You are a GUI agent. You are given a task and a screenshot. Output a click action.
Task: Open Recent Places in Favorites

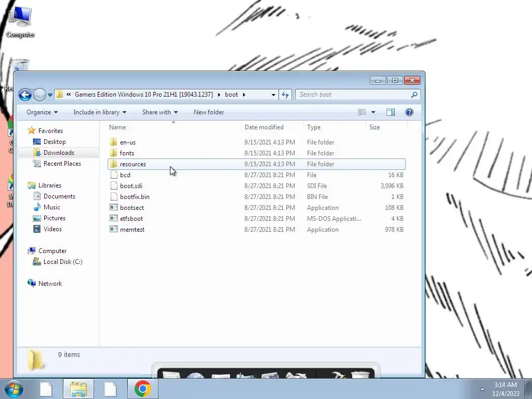point(57,164)
